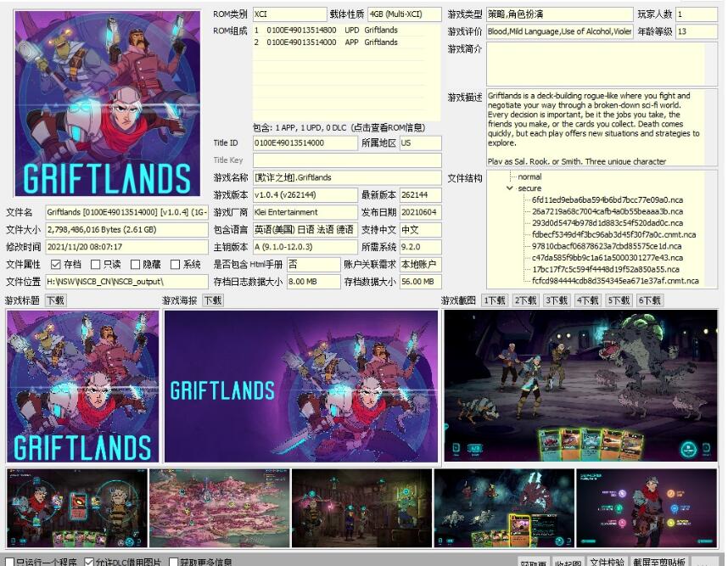Click the 3下载 screenshot button
The image size is (728, 566).
click(557, 300)
